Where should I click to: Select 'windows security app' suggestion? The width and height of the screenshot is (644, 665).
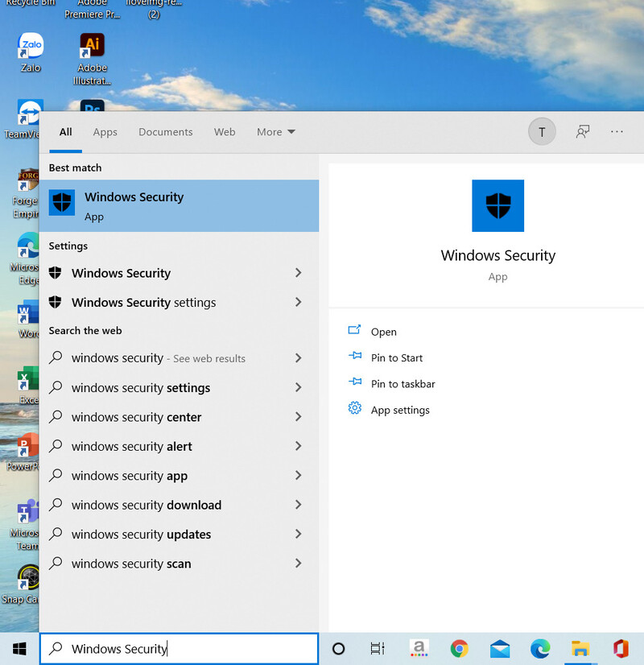[x=179, y=476]
